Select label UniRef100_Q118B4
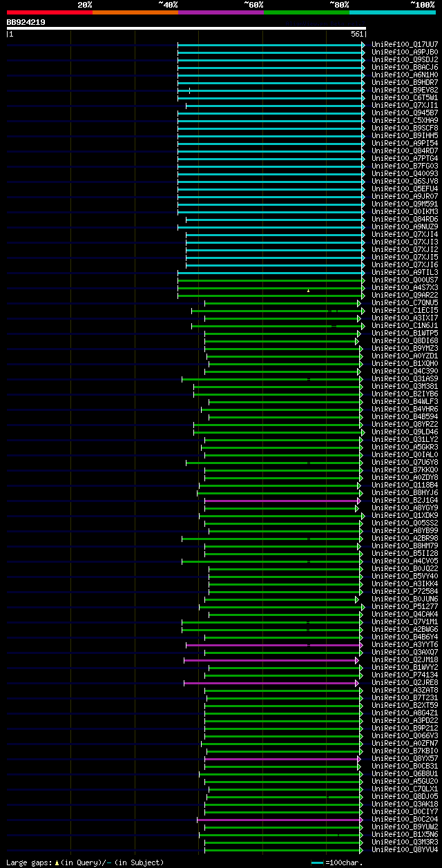The image size is (442, 868). 405,485
